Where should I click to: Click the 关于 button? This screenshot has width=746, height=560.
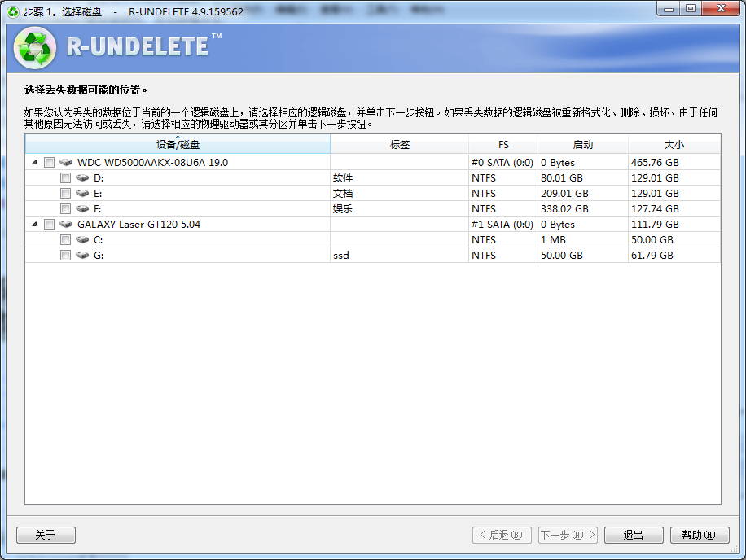46,535
